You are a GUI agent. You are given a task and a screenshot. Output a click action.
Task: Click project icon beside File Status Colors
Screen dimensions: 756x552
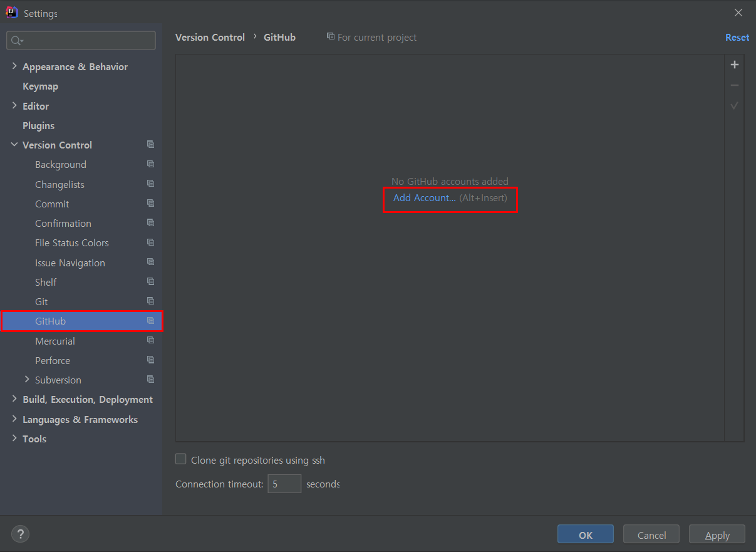point(150,242)
